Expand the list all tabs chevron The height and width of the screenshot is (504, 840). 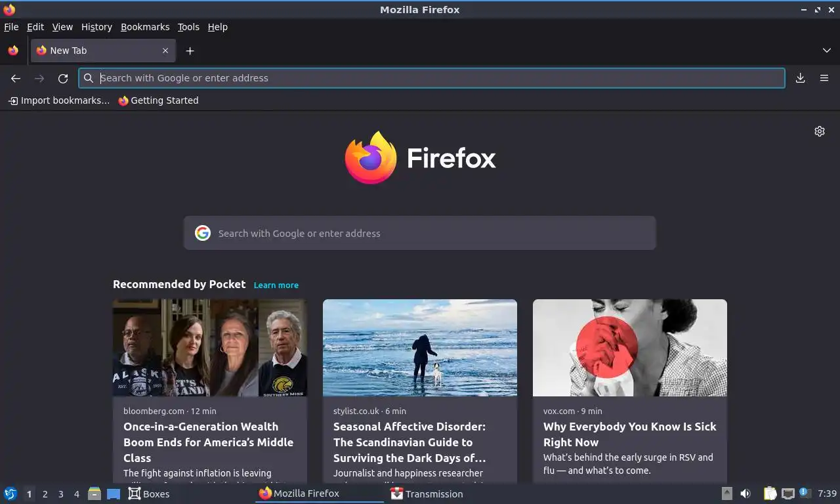tap(827, 51)
